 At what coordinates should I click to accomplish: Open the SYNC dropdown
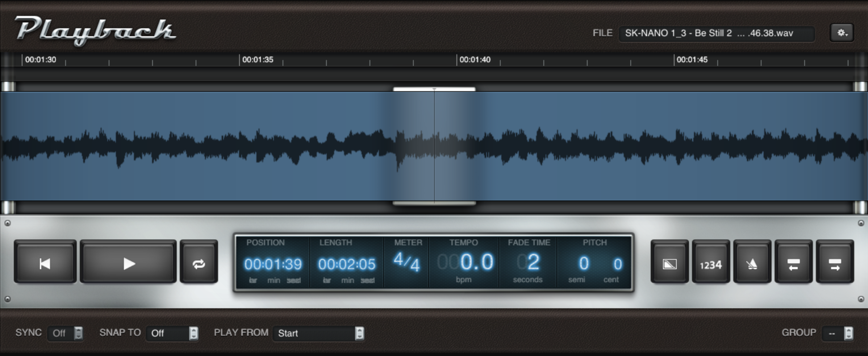[65, 333]
